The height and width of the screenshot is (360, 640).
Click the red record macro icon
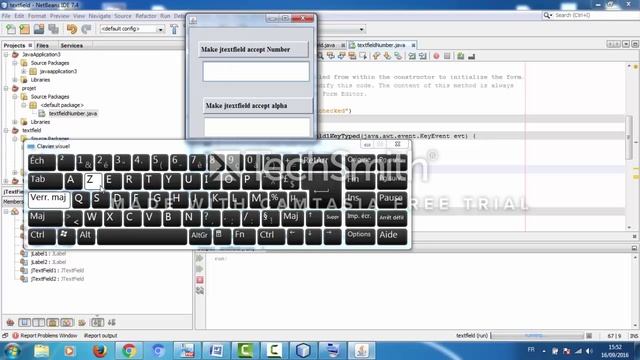436,56
